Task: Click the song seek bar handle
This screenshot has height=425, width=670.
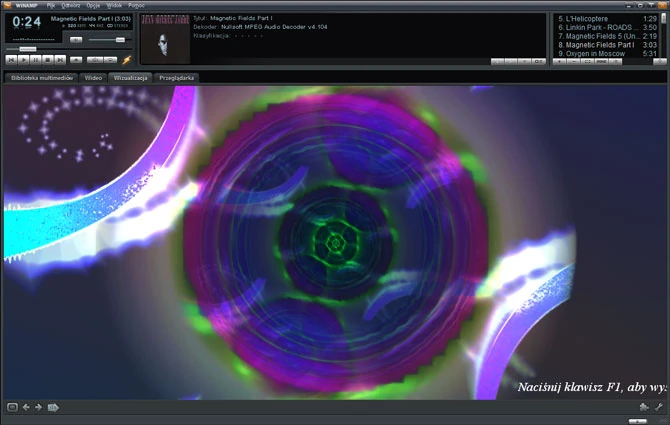Action: tap(28, 49)
